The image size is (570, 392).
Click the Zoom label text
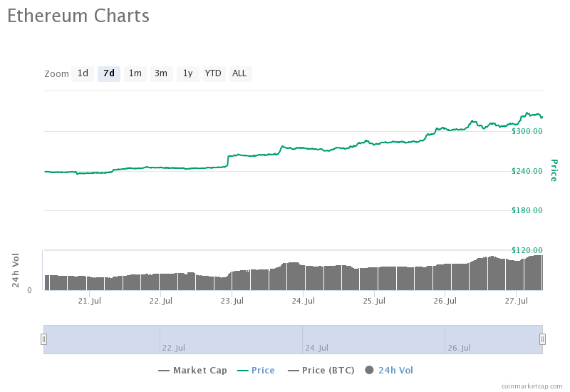[56, 74]
